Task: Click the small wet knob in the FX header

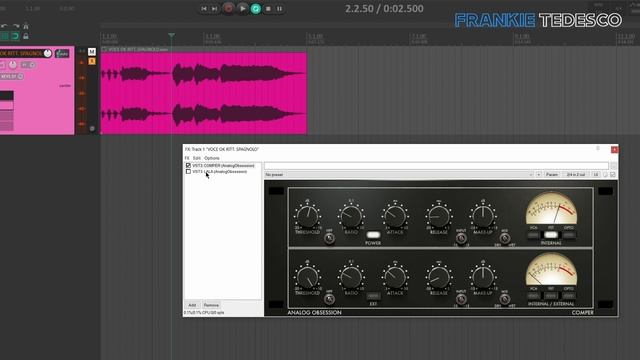Action: (x=605, y=175)
